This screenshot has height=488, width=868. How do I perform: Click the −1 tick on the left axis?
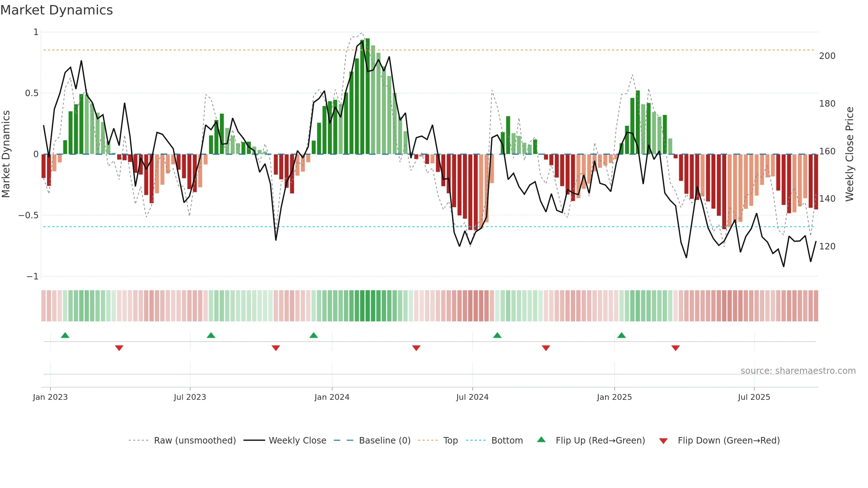[33, 277]
